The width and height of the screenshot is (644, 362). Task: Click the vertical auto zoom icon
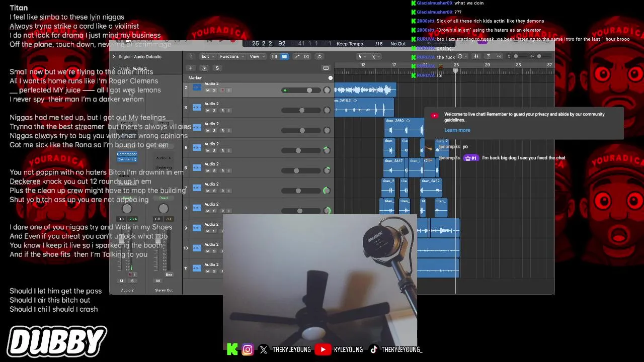488,56
